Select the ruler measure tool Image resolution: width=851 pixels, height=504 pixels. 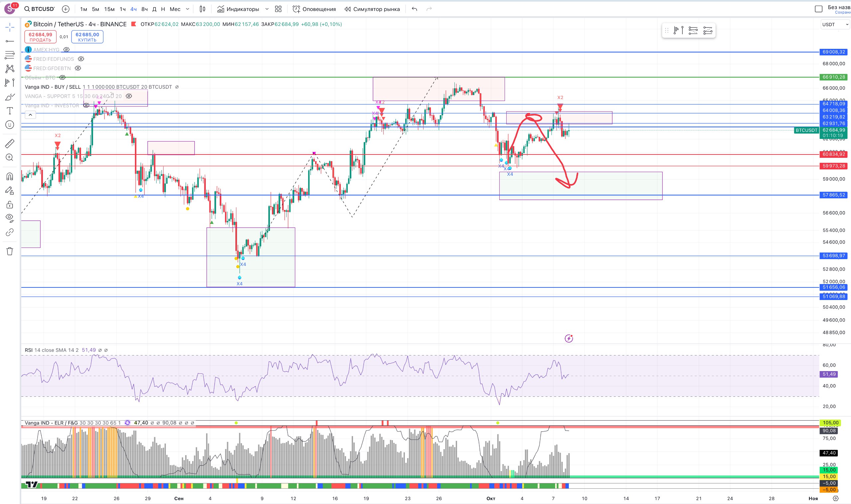click(10, 143)
